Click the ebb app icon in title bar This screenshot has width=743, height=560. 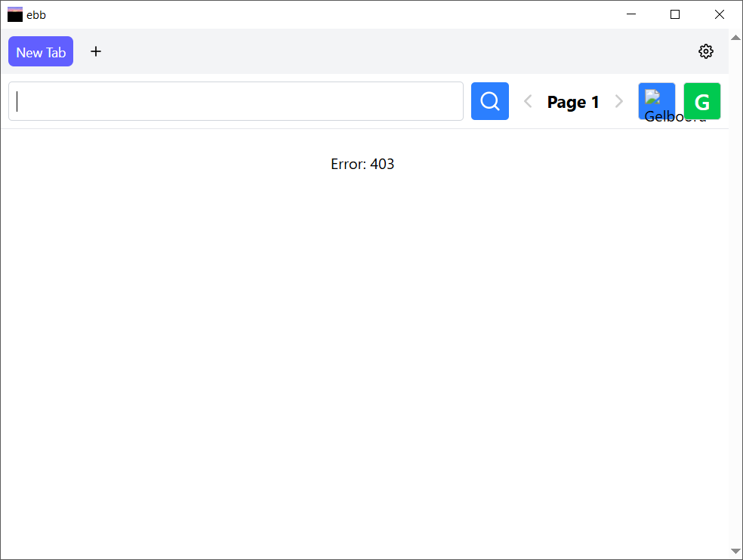tap(15, 14)
